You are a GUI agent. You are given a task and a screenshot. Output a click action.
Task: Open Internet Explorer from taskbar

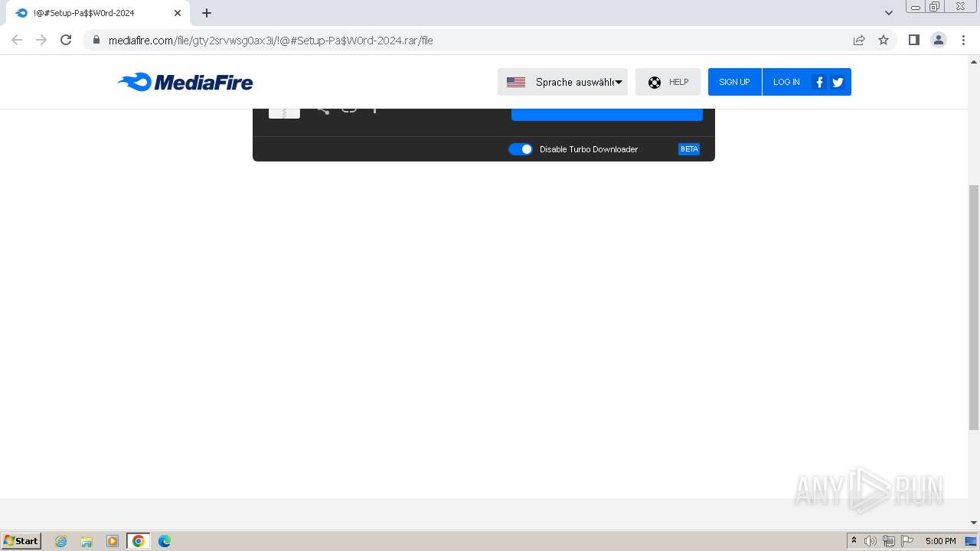pyautogui.click(x=61, y=541)
